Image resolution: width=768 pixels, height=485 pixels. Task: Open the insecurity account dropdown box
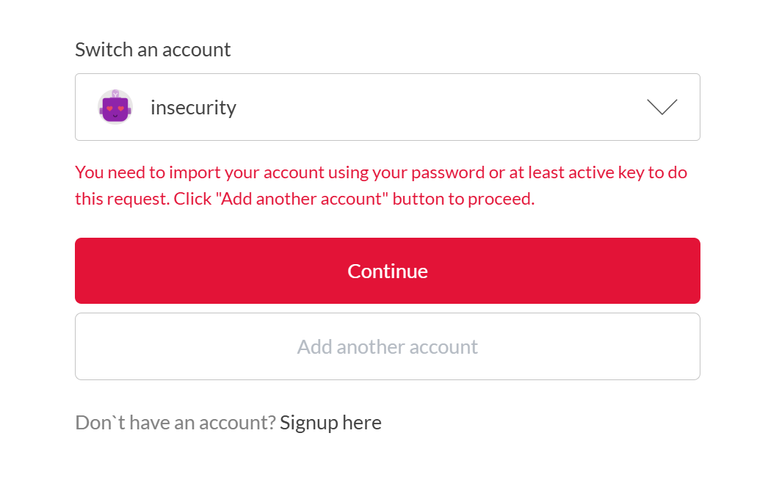coord(387,107)
